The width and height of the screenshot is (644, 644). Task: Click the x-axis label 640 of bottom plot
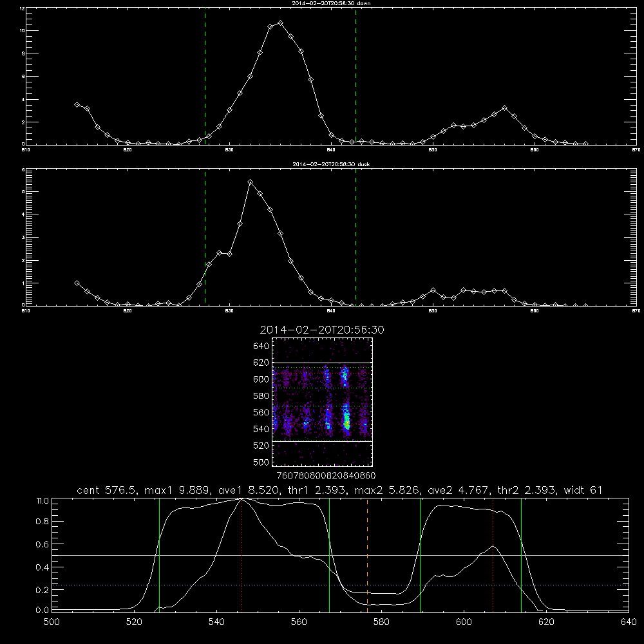pos(629,622)
